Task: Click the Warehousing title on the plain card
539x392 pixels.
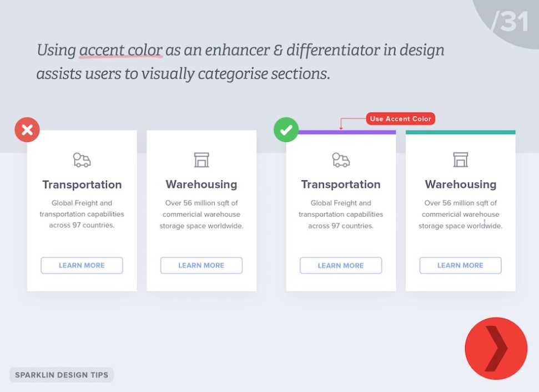Action: tap(202, 184)
